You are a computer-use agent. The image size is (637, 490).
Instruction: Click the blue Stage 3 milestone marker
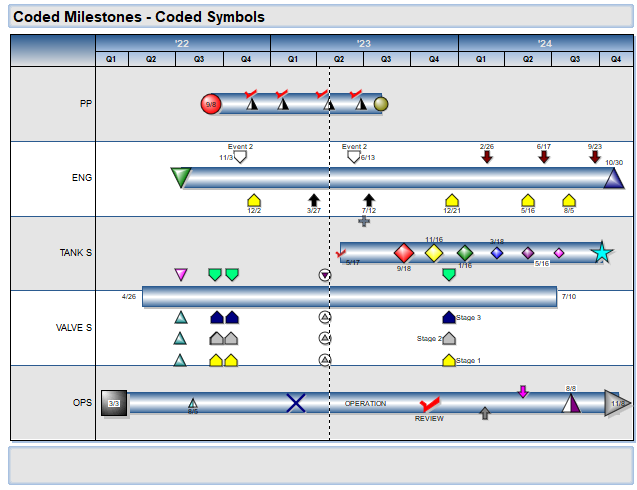(x=449, y=318)
